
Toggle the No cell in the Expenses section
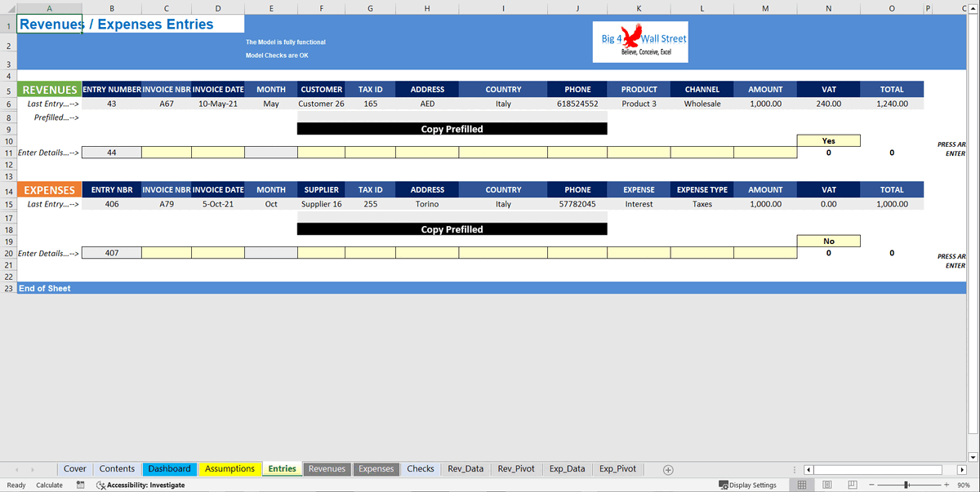(x=828, y=241)
